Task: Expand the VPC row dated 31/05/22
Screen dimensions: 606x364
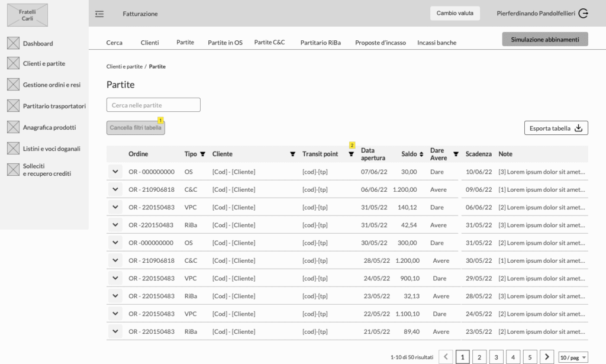Action: click(x=115, y=207)
